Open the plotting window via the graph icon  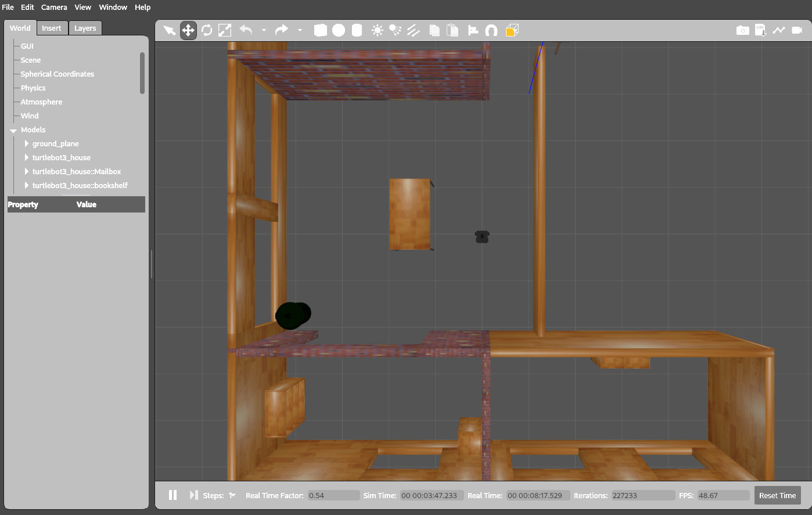point(779,30)
